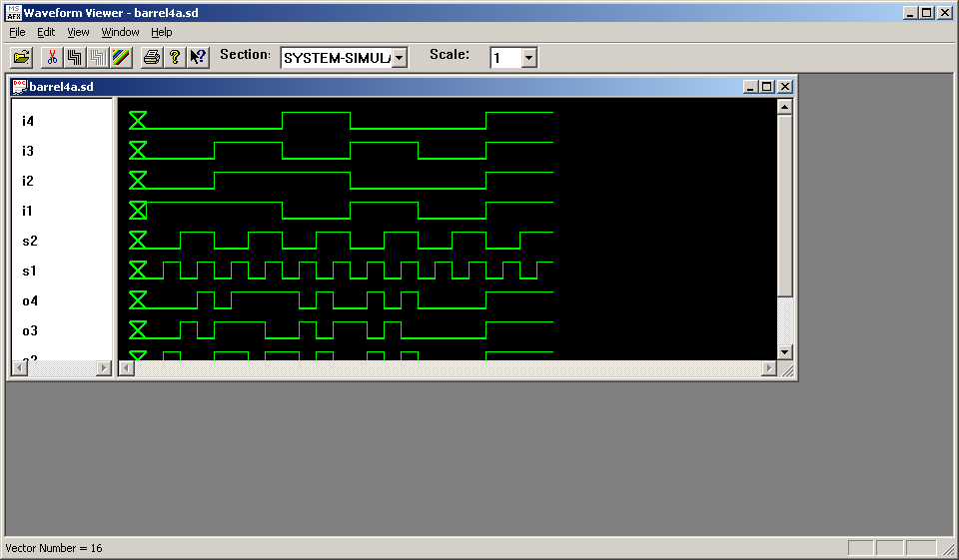Screen dimensions: 959x560
Task: Click the barrel4a.sd document icon
Action: [x=19, y=87]
